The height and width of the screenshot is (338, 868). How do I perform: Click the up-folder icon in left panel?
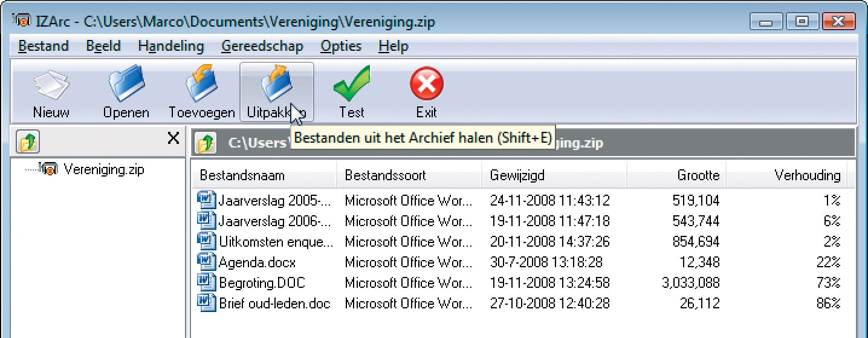pyautogui.click(x=28, y=141)
